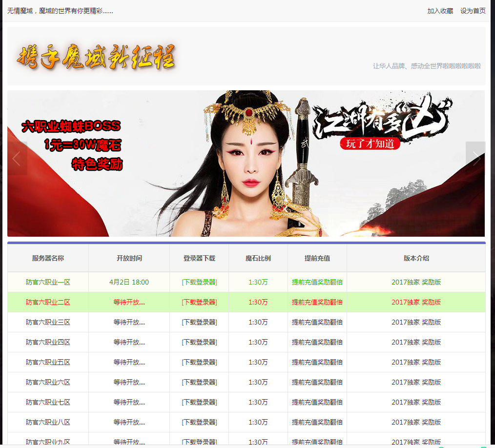The image size is (495, 448).
Task: Click 设为首页 at the top right
Action: point(473,10)
